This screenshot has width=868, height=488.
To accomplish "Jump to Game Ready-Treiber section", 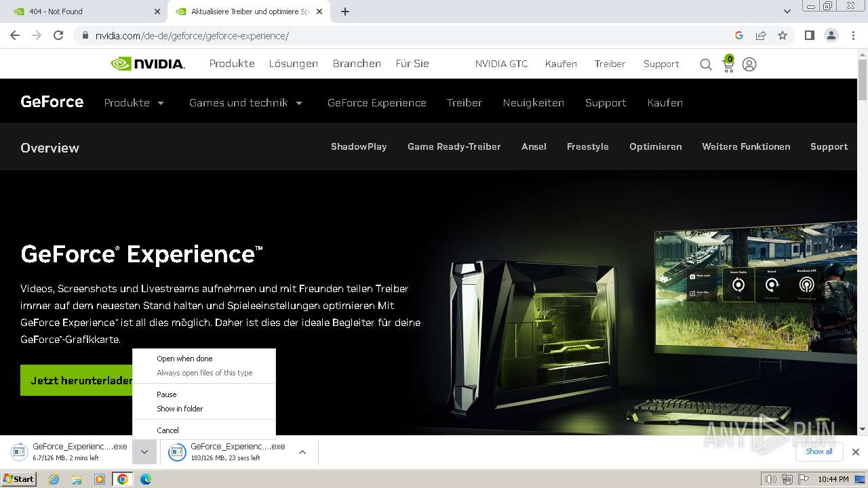I will click(454, 146).
